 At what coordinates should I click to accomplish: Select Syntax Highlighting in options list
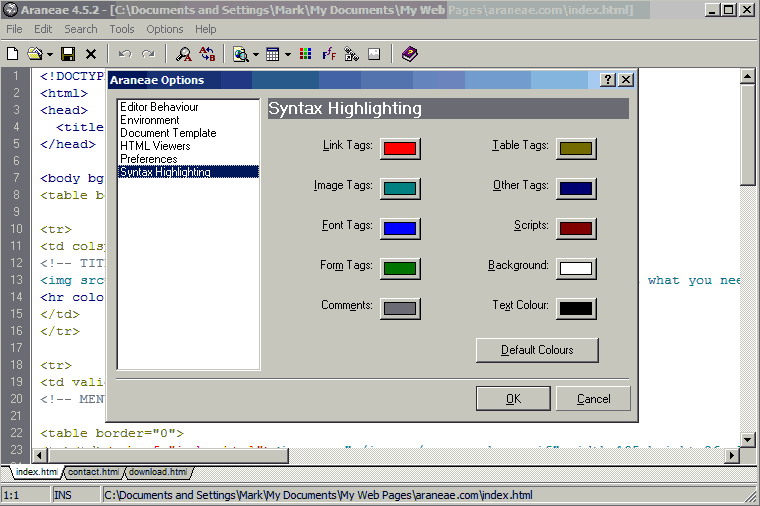coord(188,172)
